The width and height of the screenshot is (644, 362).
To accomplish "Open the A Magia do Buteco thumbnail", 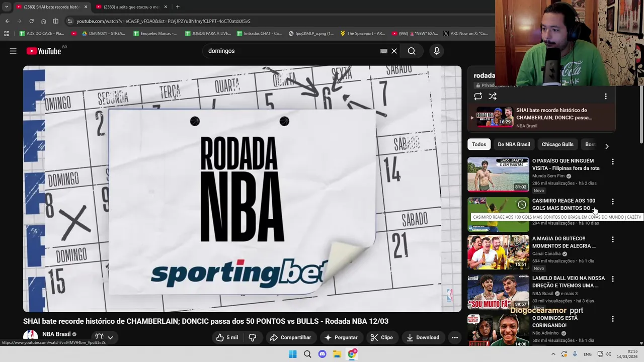I will [x=498, y=252].
